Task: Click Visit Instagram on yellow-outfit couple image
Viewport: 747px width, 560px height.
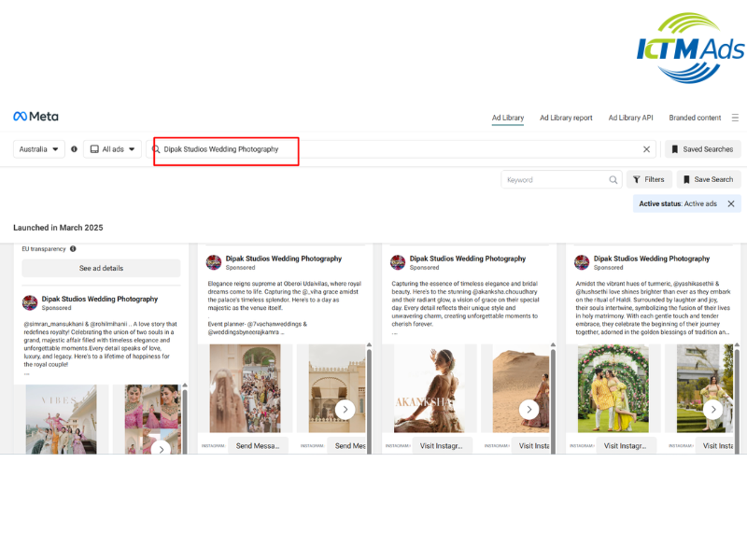Action: tap(626, 446)
